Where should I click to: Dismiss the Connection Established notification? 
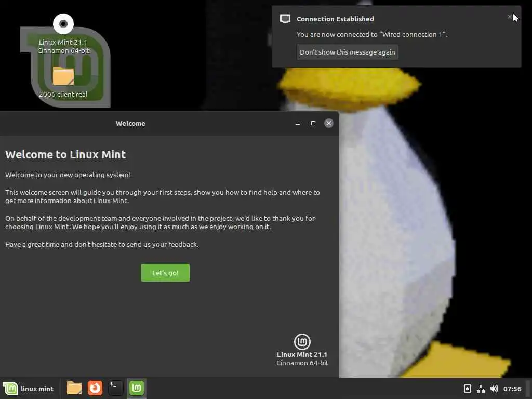pos(510,17)
